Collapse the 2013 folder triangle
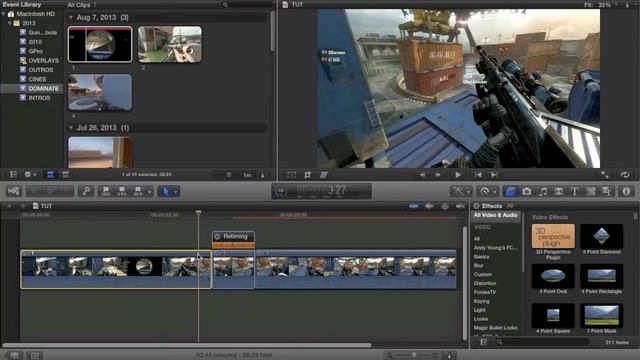640x360 pixels. point(10,23)
